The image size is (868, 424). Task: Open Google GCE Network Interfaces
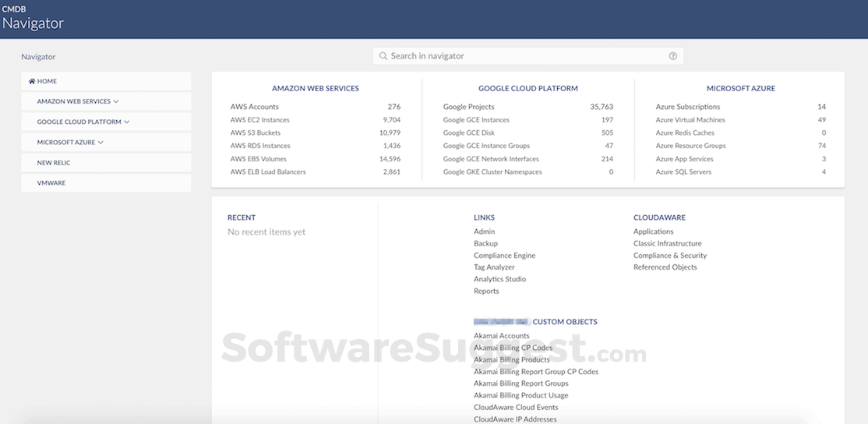(491, 159)
